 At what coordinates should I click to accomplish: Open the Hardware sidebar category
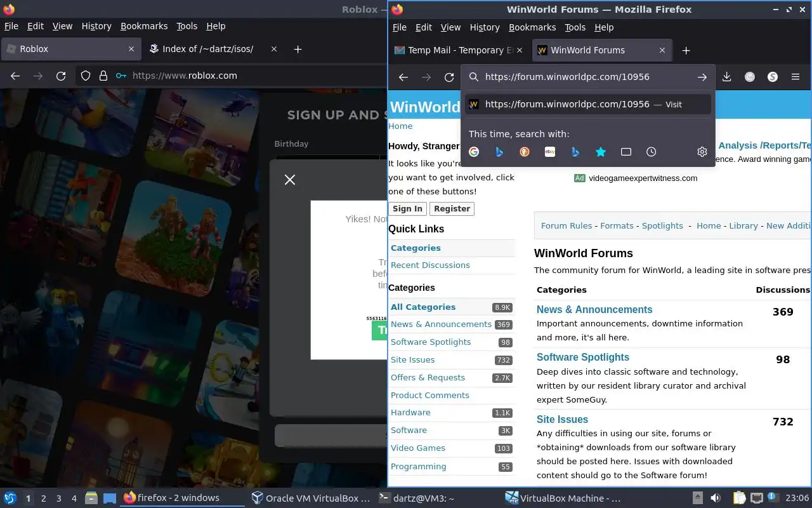410,412
